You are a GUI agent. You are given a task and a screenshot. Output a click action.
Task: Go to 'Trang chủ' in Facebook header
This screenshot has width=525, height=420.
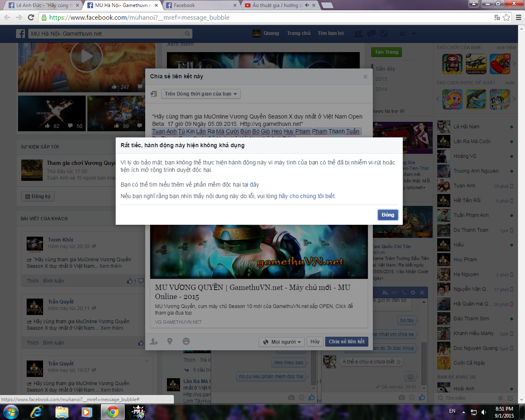pos(299,33)
